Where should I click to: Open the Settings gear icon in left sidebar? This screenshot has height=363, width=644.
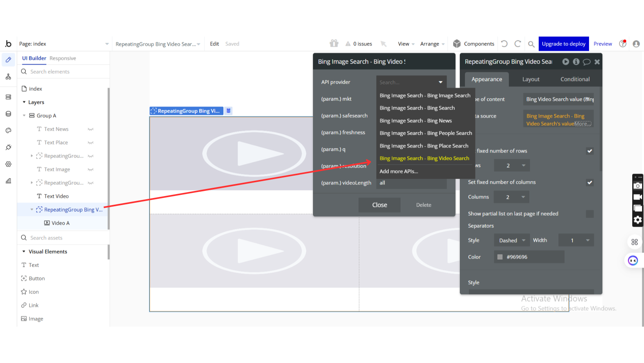(8, 164)
